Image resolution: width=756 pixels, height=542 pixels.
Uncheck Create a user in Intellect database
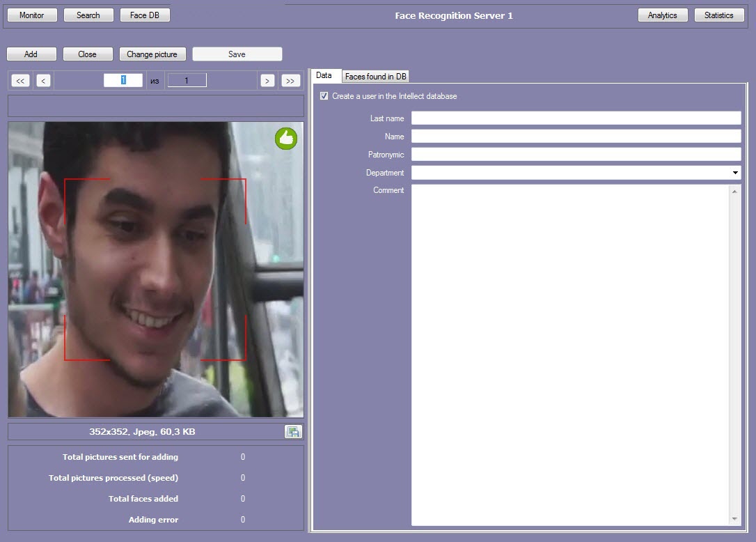pos(324,96)
